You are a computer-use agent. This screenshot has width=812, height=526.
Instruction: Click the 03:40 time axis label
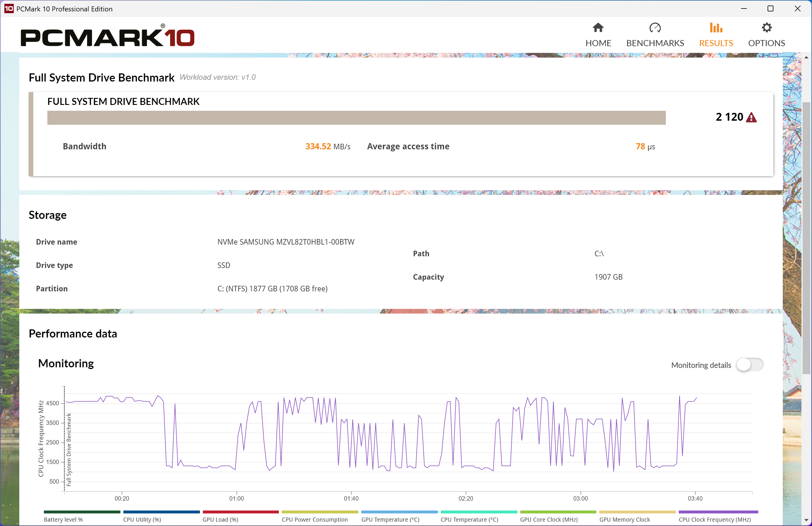pos(695,498)
